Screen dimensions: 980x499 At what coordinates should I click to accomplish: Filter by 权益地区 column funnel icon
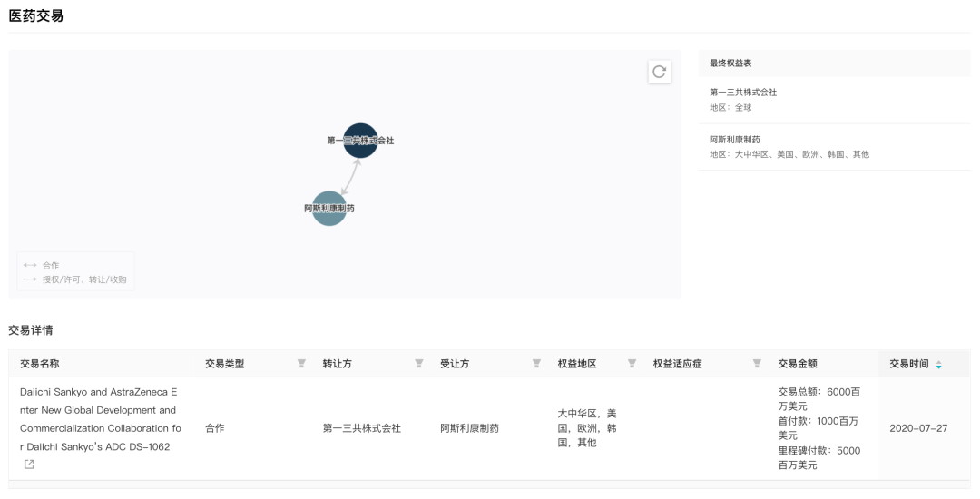click(x=632, y=364)
